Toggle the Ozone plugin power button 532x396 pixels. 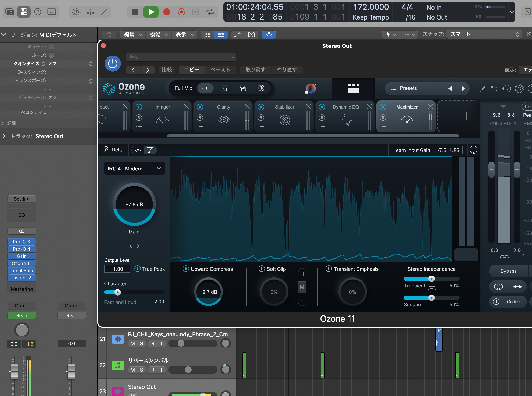[x=113, y=64]
